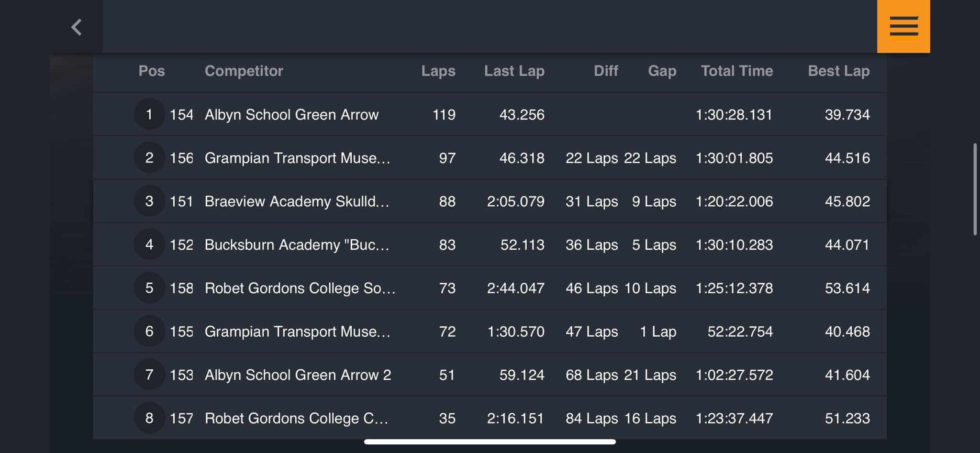Select position 7 circle badge
Screen dimensions: 980x453
click(149, 375)
